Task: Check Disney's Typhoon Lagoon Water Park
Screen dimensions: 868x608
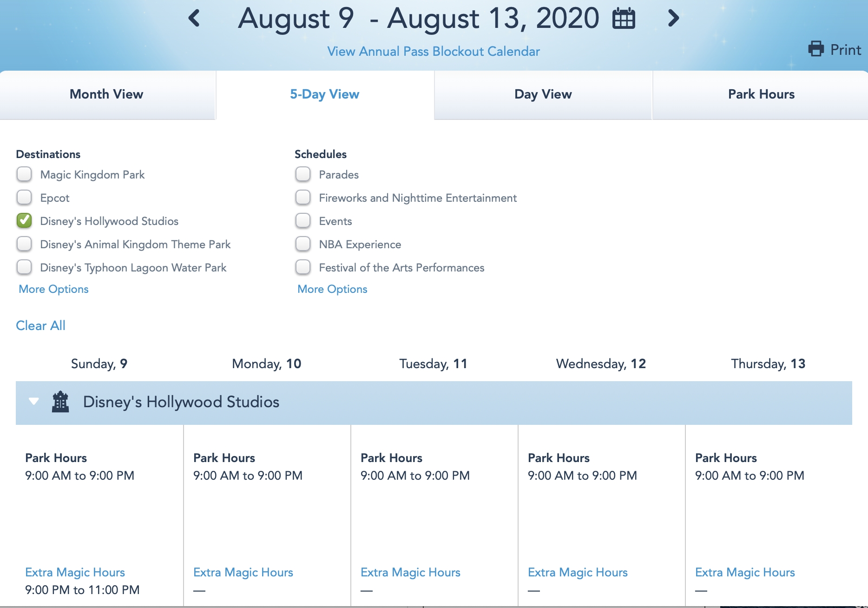Action: pos(24,267)
